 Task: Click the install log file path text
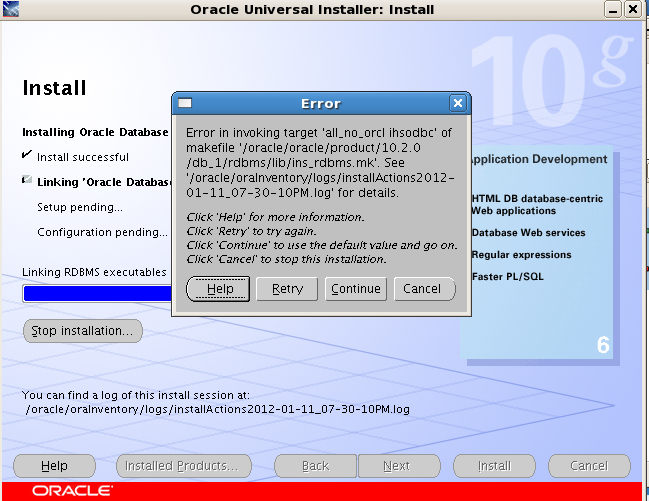[218, 409]
